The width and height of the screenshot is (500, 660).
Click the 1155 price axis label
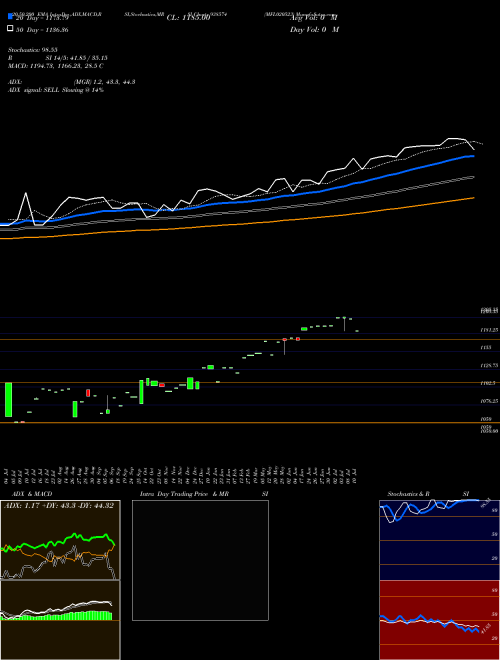[486, 348]
